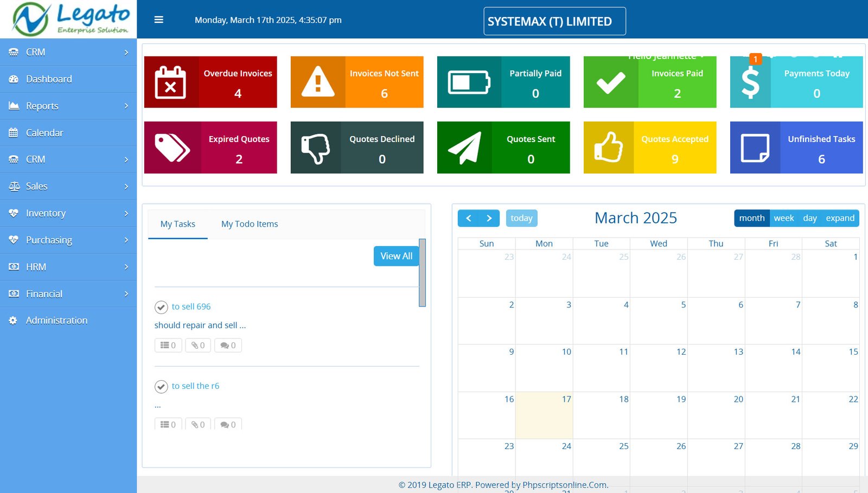868x493 pixels.
Task: Expand the HRM sidebar menu
Action: tap(68, 267)
